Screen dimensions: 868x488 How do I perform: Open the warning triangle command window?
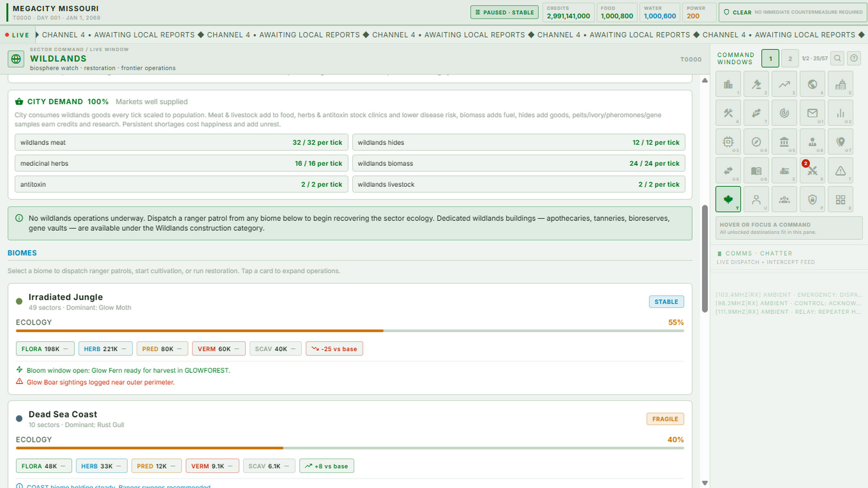840,170
